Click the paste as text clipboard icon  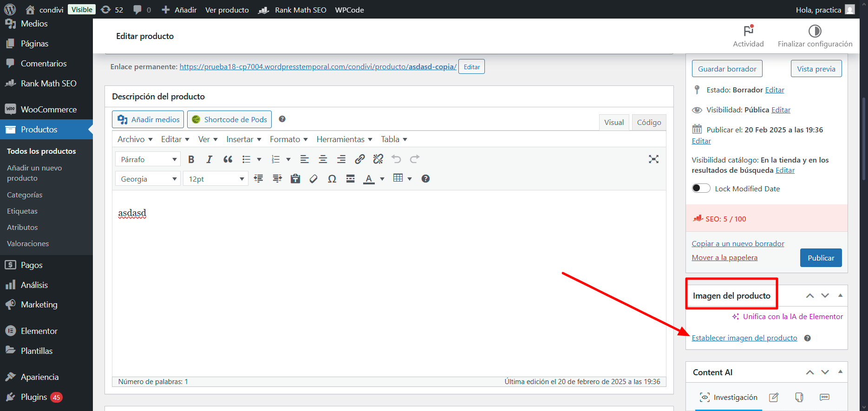tap(295, 179)
